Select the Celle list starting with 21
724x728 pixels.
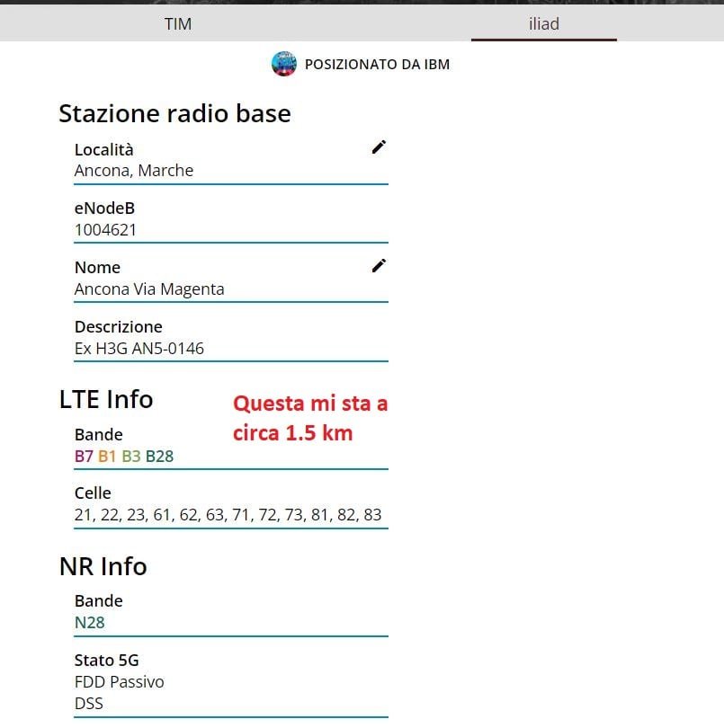pyautogui.click(x=228, y=515)
